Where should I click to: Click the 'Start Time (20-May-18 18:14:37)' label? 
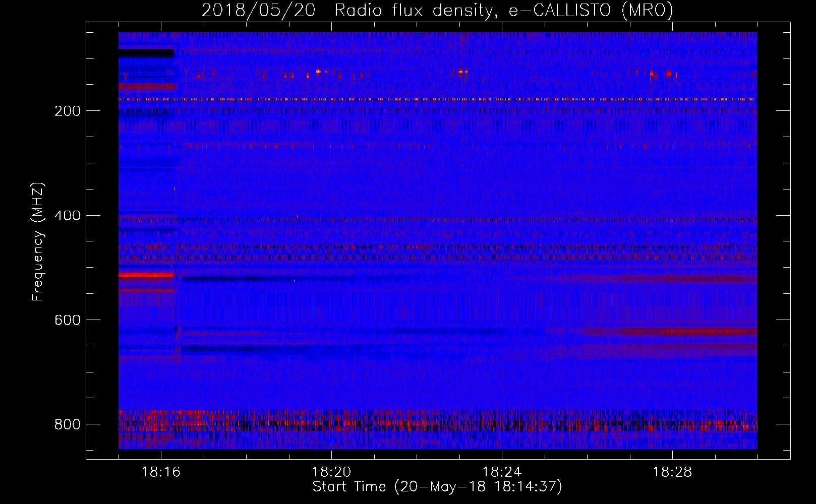coord(437,487)
